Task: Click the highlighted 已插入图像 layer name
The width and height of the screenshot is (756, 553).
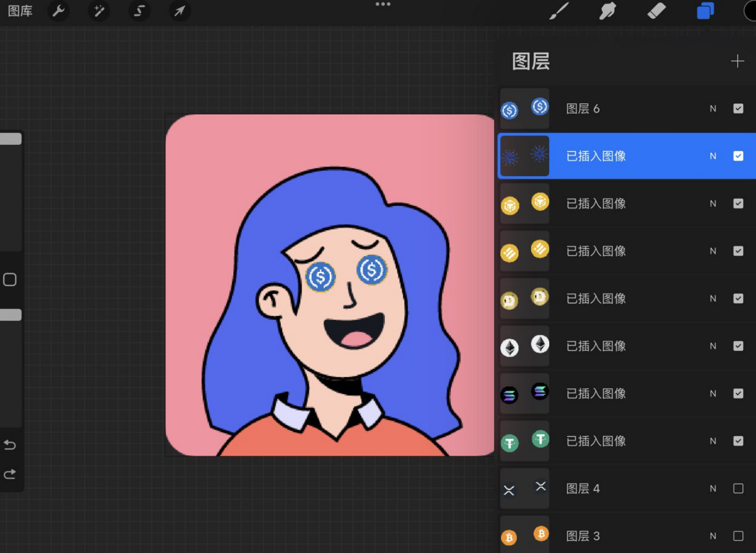Action: 596,156
